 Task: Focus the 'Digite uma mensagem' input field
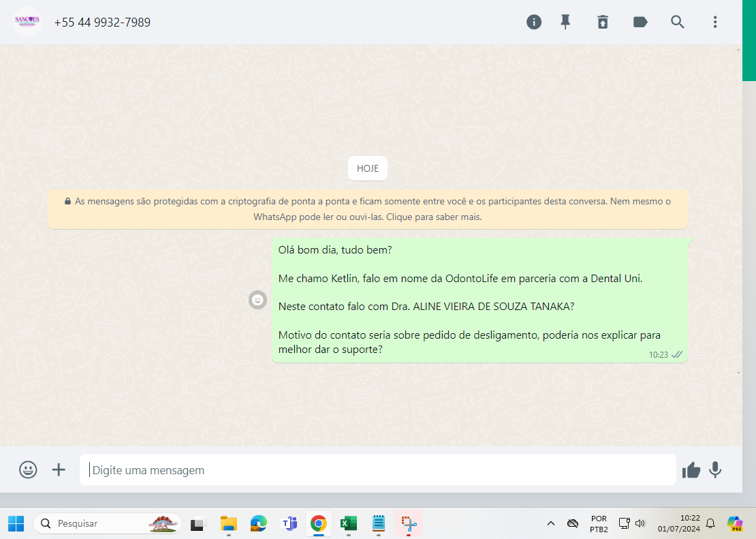[x=377, y=469]
